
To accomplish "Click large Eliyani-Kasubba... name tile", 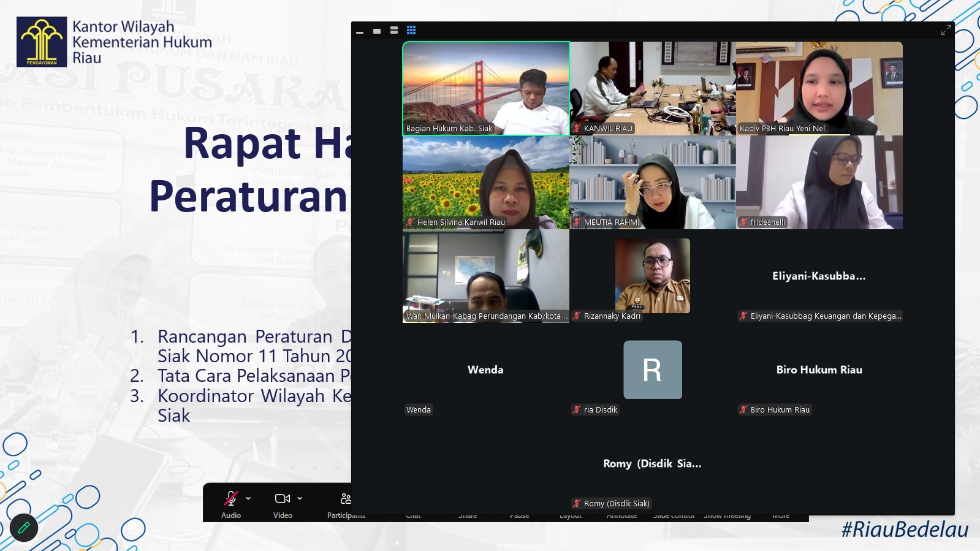I will pos(819,276).
